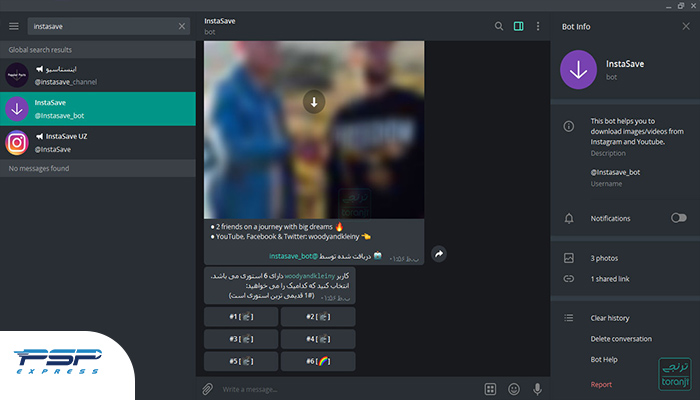This screenshot has width=700, height=400.
Task: Select Clear history
Action: [610, 318]
